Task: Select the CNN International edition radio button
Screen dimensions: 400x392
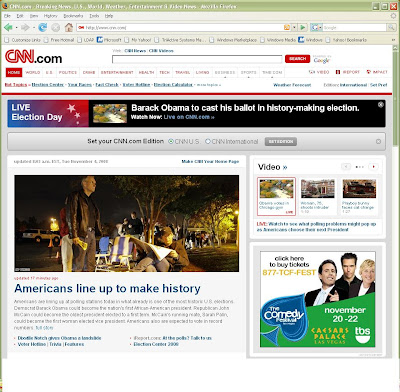Action: tap(208, 141)
